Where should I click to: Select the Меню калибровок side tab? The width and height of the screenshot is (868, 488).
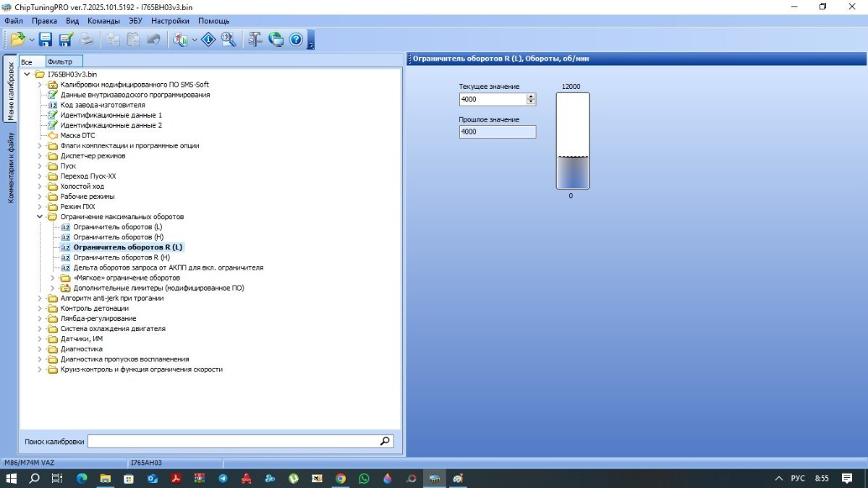[x=10, y=90]
